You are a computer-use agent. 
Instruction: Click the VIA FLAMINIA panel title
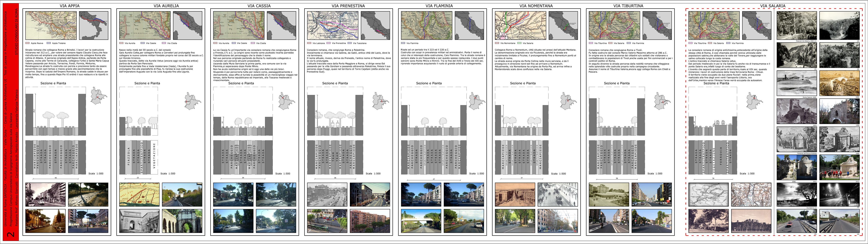coord(439,6)
